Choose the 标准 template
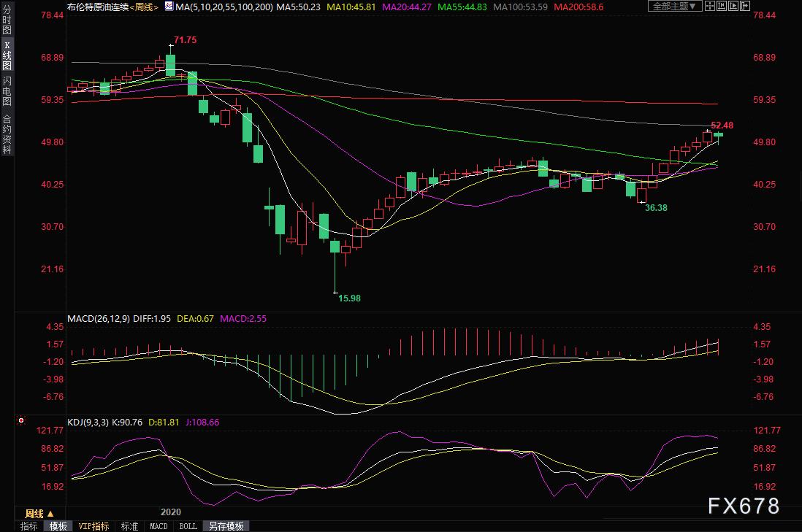Viewport: 802px width, 532px height. tap(129, 526)
